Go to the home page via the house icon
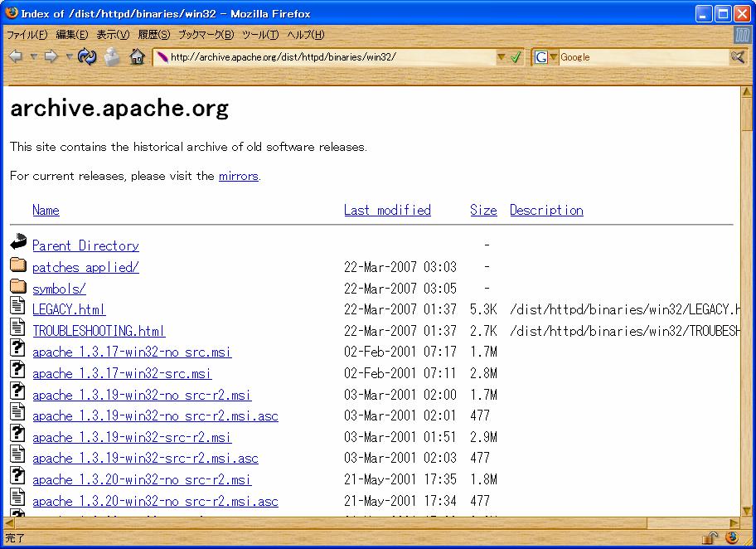 pyautogui.click(x=138, y=56)
